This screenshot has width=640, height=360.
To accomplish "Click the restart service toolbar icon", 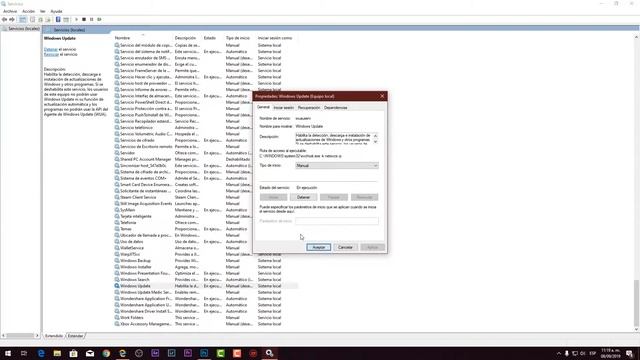I will 99,19.
